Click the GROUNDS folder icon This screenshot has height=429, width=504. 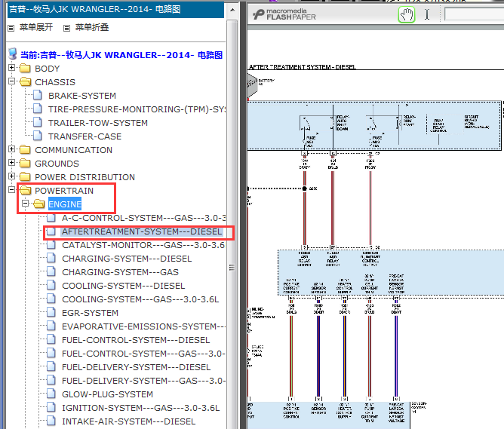[25, 163]
